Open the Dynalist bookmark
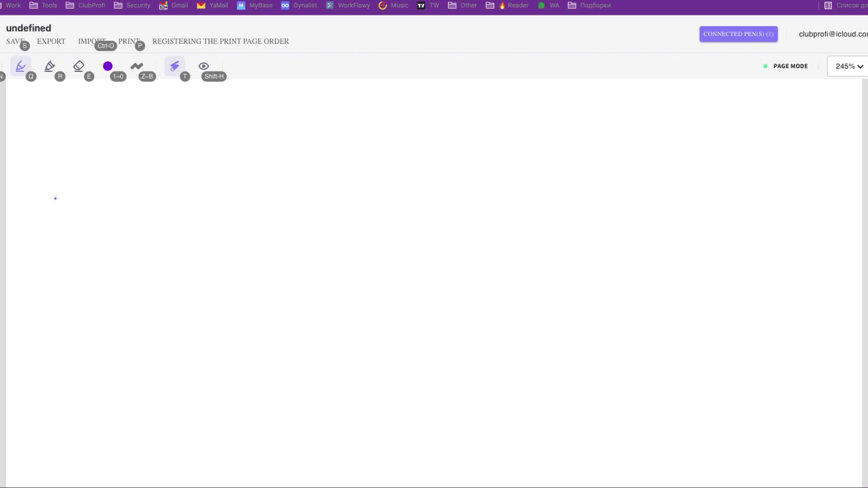Screen dimensions: 868x488 [299, 5]
